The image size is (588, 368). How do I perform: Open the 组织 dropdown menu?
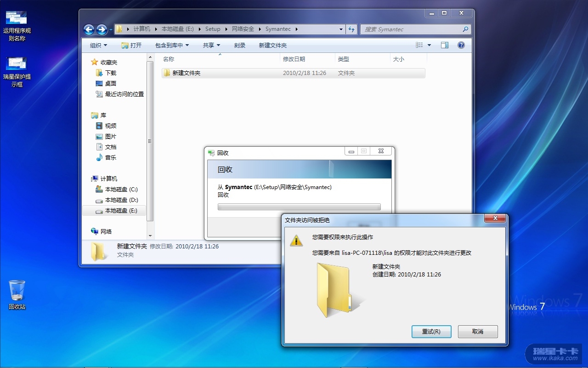coord(98,45)
